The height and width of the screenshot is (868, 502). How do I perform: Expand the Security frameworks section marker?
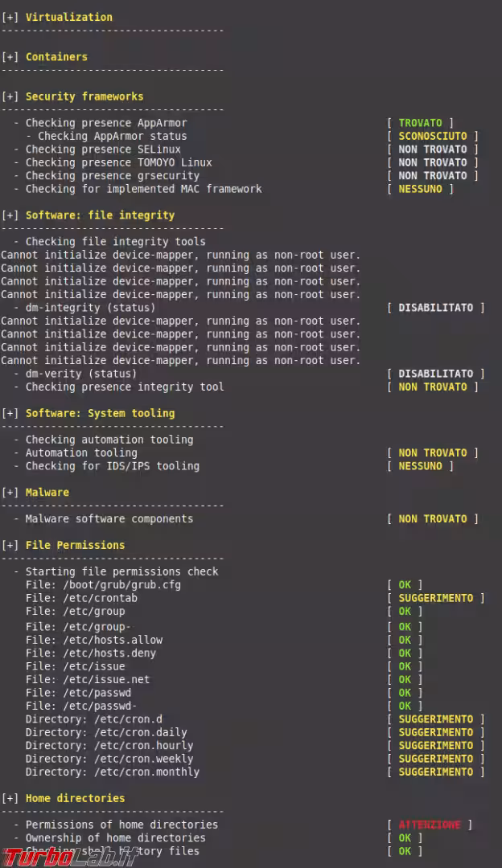[x=10, y=96]
